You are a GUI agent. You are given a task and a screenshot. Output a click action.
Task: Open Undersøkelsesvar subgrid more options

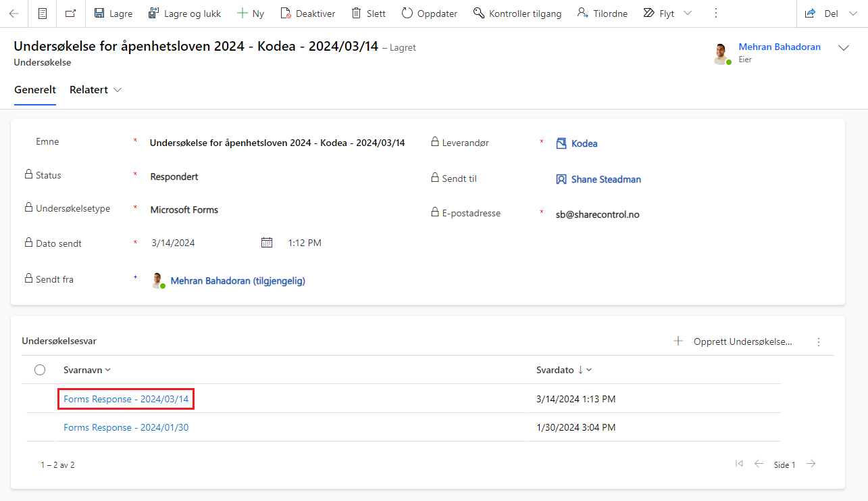tap(819, 342)
